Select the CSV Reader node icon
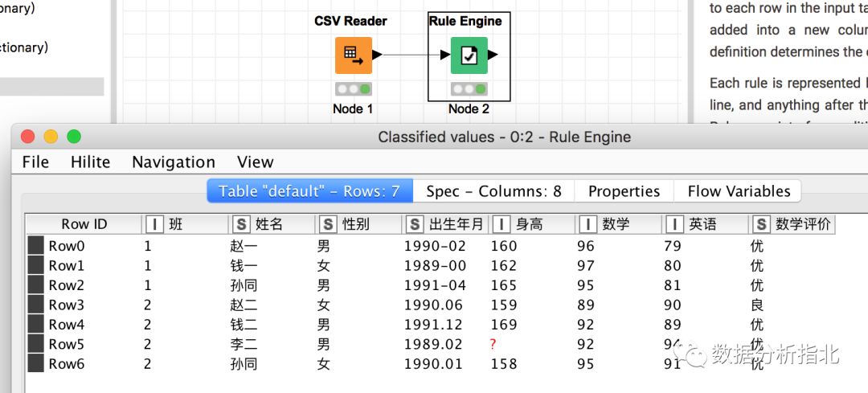Screen dimensions: 868x393 353,55
